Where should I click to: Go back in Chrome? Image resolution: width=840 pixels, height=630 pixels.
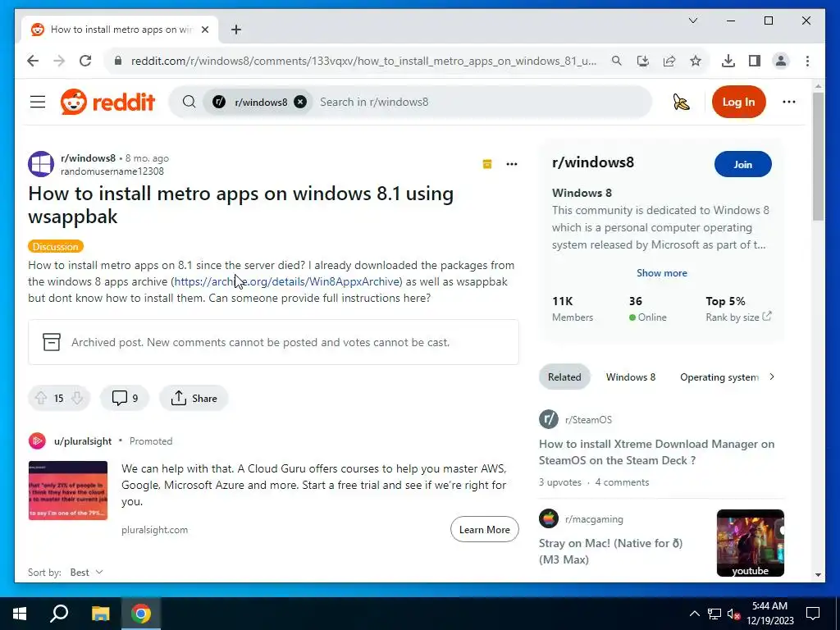33,61
